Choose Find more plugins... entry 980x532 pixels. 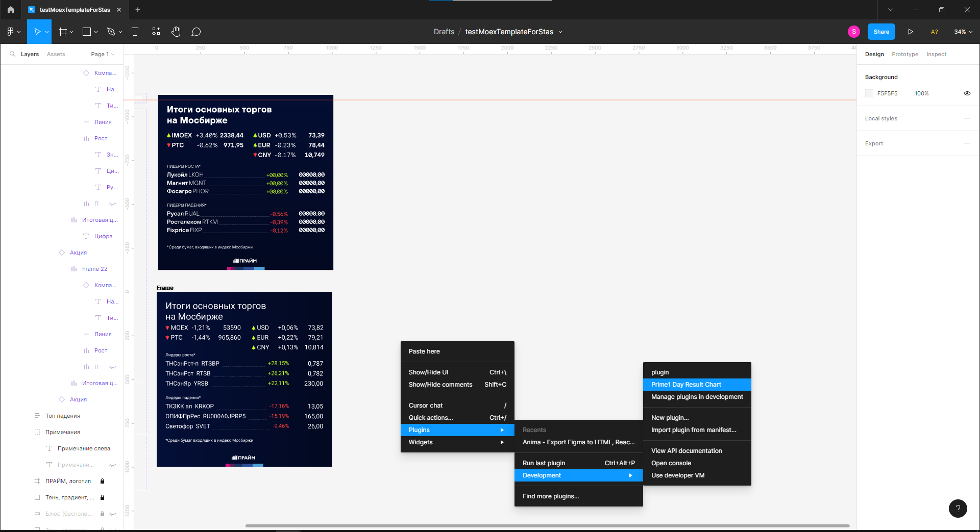[579, 496]
